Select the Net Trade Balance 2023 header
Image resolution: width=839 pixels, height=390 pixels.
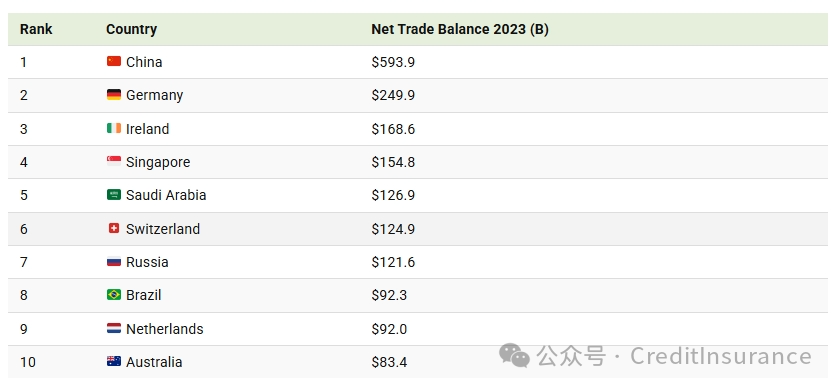tap(460, 29)
